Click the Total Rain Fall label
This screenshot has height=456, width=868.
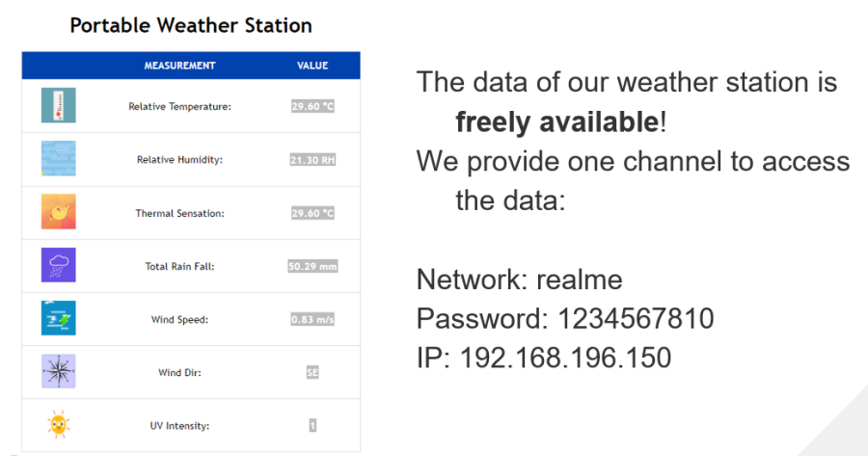click(x=179, y=266)
